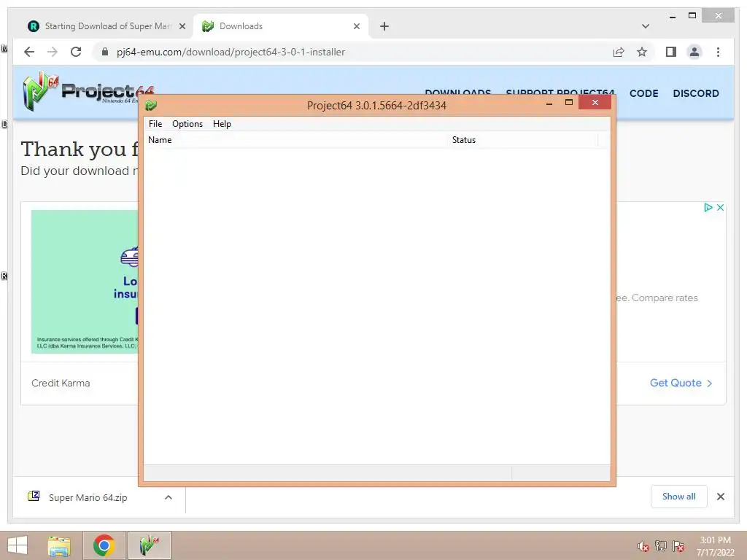Click the network tray icon

click(661, 546)
